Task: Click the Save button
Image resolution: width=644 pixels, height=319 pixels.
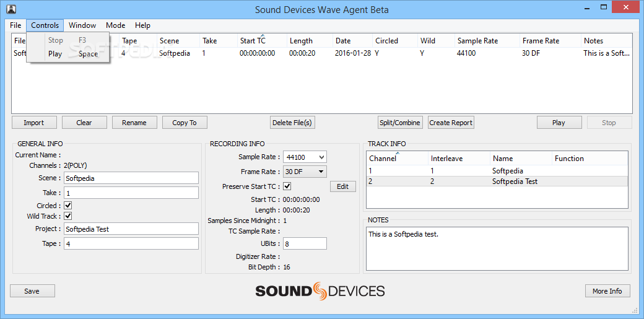Action: (32, 291)
